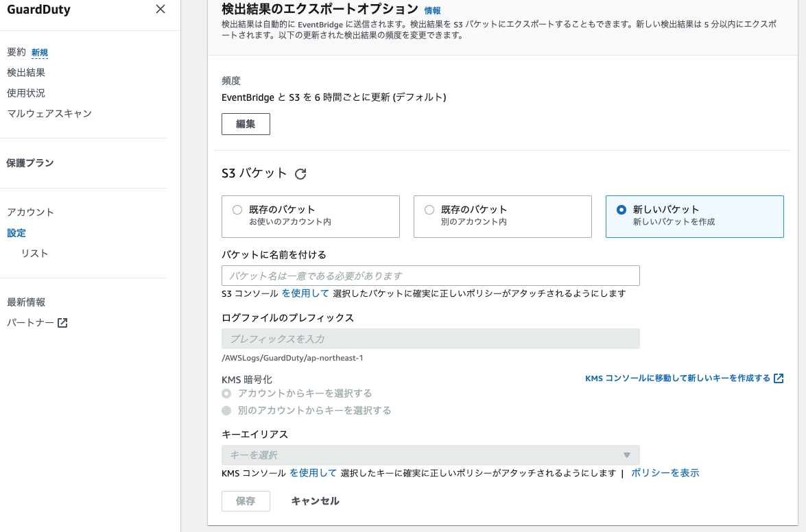Click the プレフィックスを入力 prefix field
Image resolution: width=806 pixels, height=532 pixels.
pos(431,339)
